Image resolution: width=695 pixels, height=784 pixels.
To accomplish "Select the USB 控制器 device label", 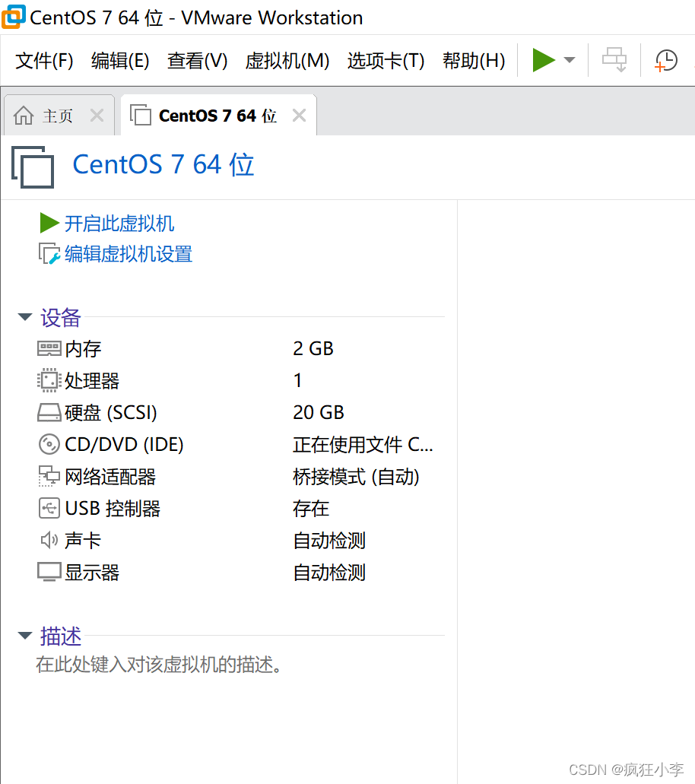I will coord(113,509).
